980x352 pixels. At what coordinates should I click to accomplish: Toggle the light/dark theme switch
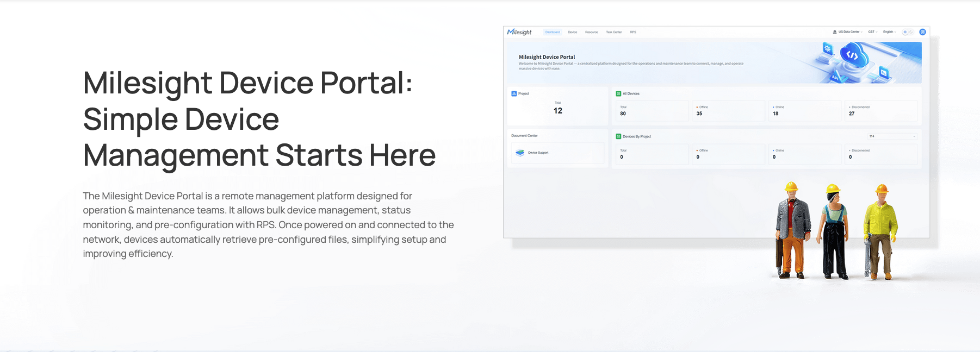(x=908, y=32)
